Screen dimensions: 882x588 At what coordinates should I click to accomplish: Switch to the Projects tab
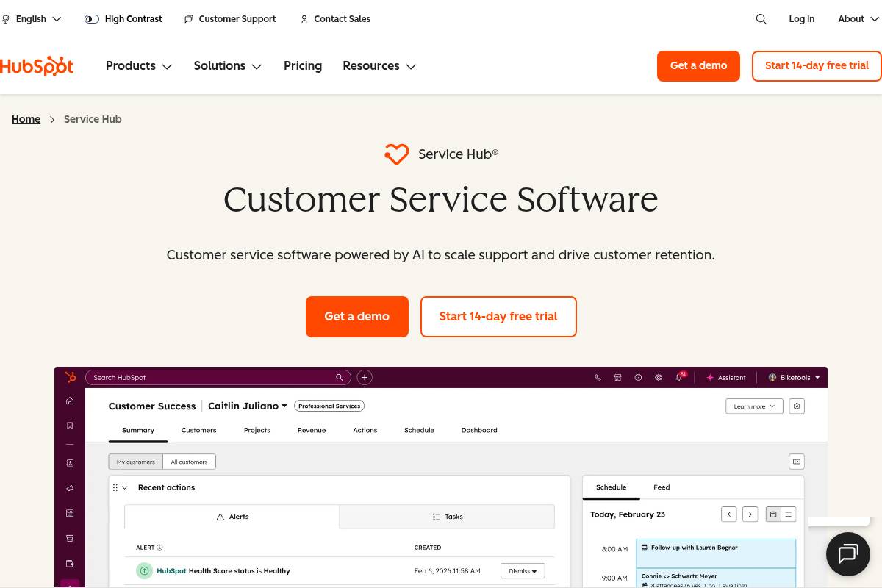pos(257,430)
